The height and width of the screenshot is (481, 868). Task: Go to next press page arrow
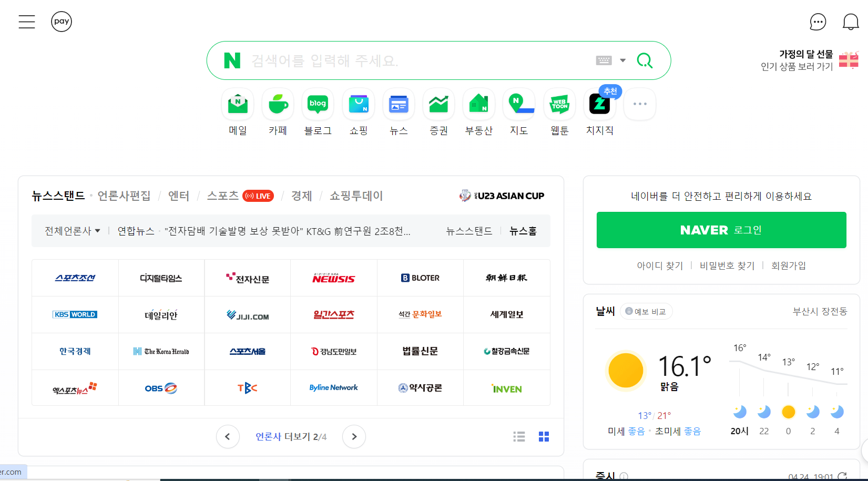pyautogui.click(x=354, y=436)
